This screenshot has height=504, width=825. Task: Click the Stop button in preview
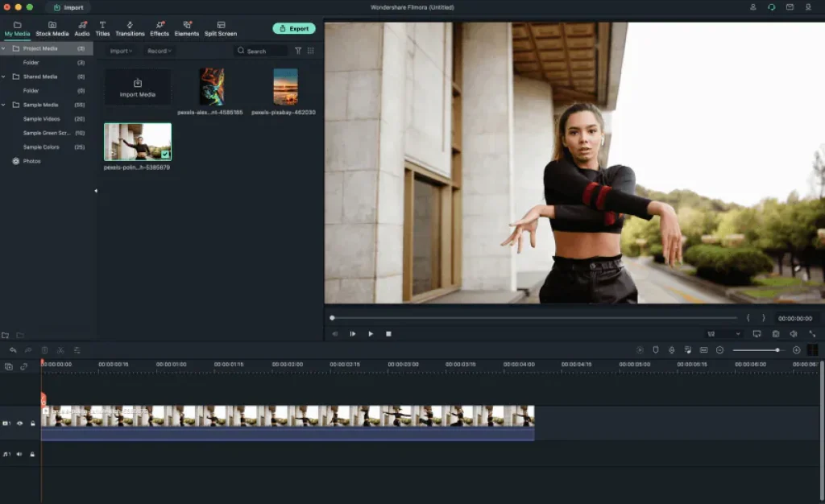coord(388,334)
